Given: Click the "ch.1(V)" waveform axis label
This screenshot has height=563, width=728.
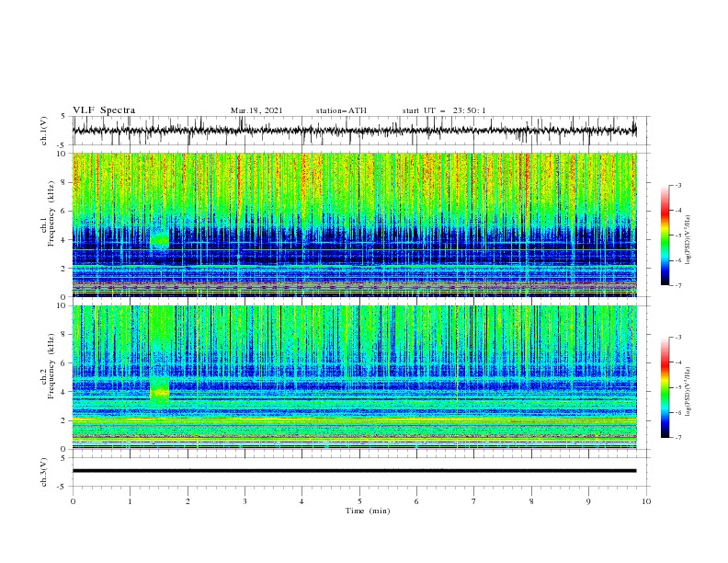Looking at the screenshot, I should pyautogui.click(x=44, y=131).
